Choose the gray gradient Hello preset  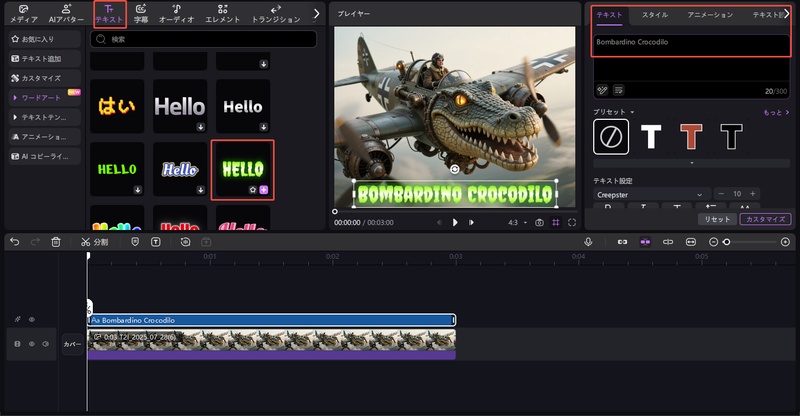pyautogui.click(x=180, y=106)
